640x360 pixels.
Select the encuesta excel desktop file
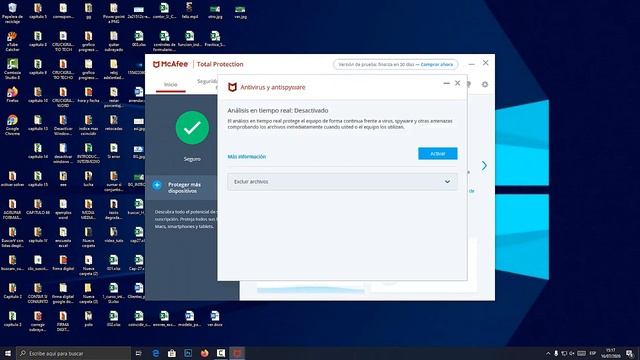click(63, 237)
